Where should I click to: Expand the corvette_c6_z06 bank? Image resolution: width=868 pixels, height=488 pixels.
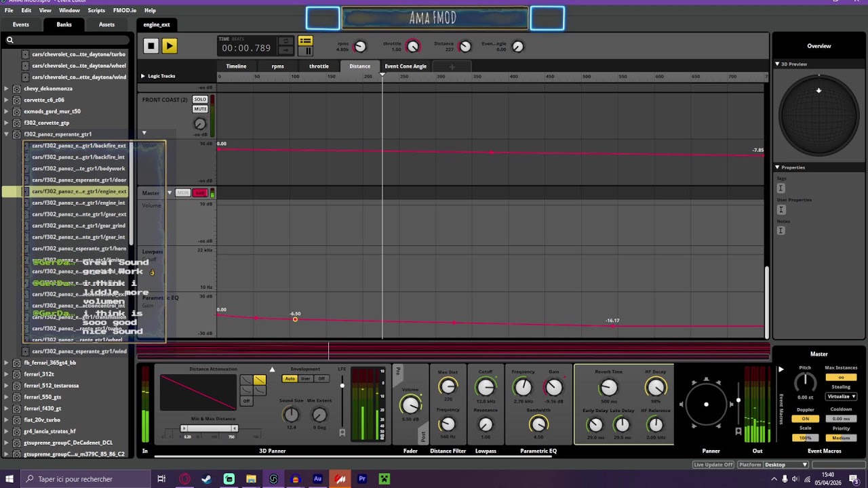coord(6,100)
